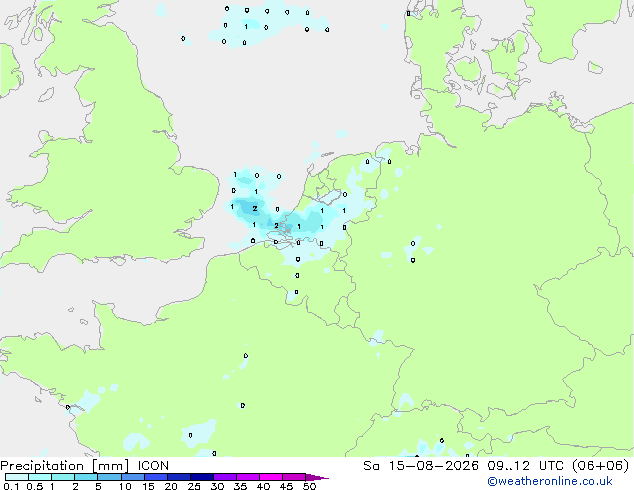Click the 15–20 mm blue legend swatch
The height and width of the screenshot is (490, 634).
(156, 477)
